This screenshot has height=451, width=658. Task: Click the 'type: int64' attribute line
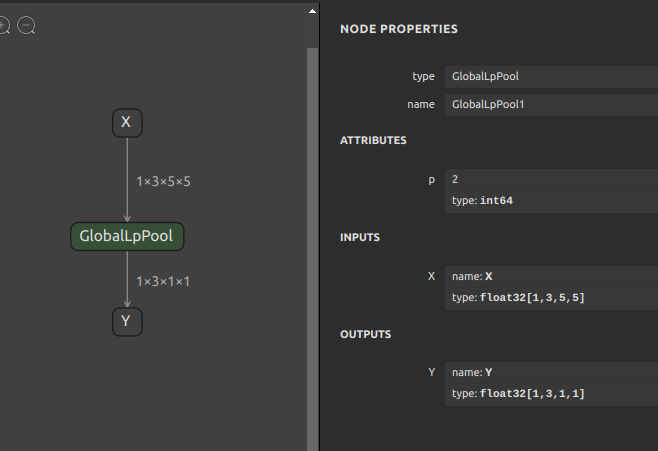click(x=551, y=201)
